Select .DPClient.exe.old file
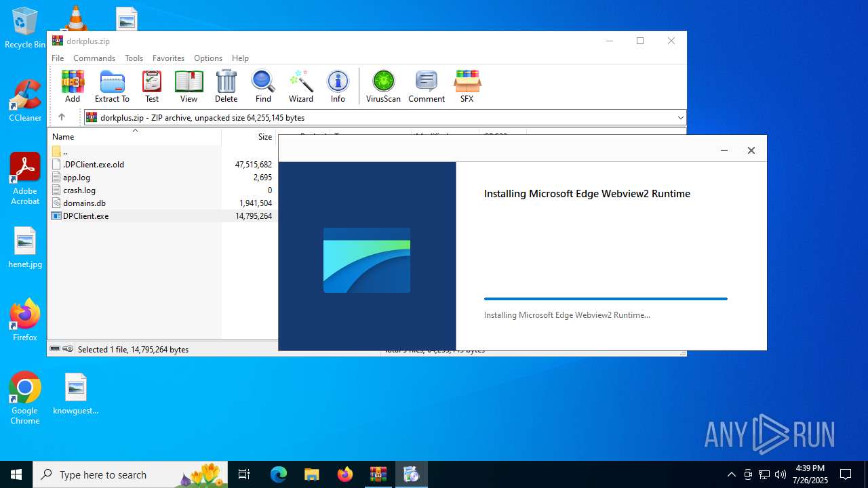 (x=161, y=164)
